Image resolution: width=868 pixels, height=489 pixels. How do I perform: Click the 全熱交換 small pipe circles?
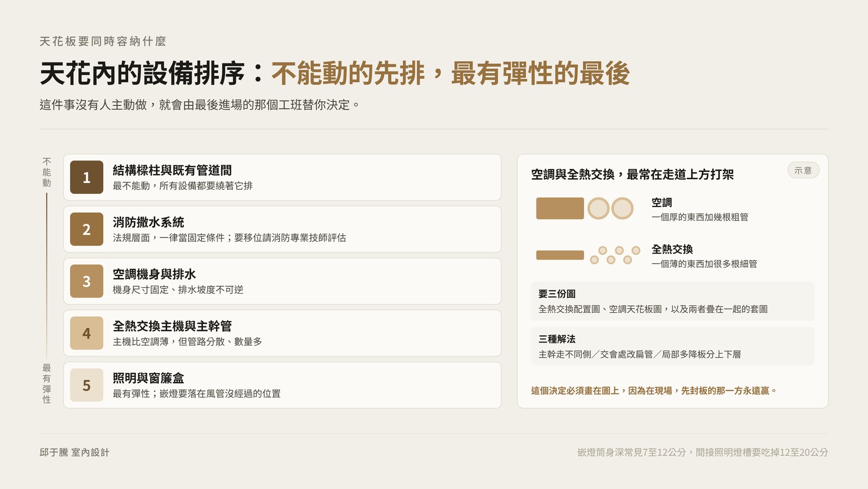615,255
